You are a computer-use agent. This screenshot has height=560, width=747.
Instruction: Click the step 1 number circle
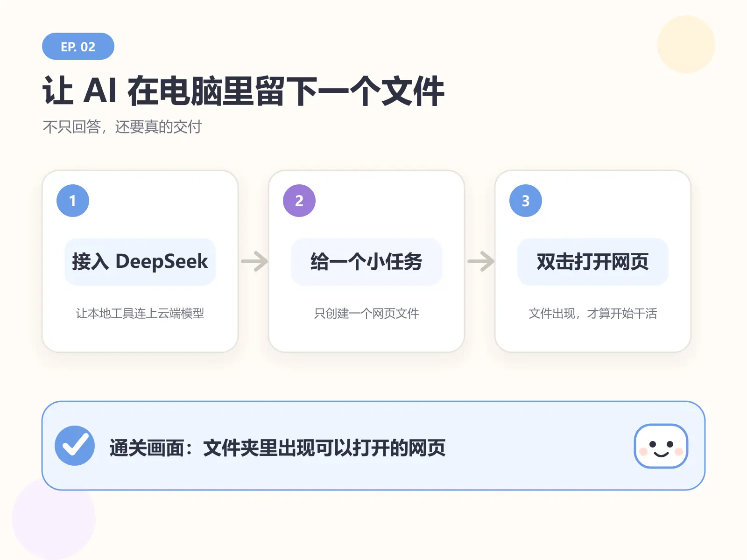(x=73, y=201)
